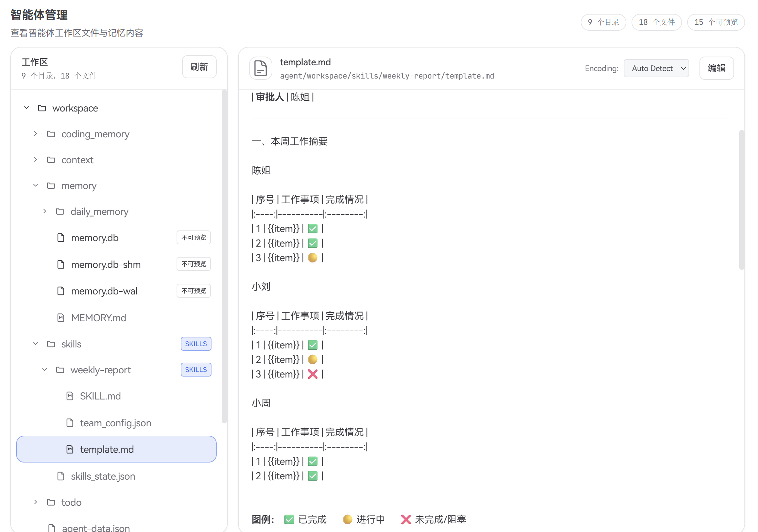Click the team_config.json file icon
Image resolution: width=758 pixels, height=532 pixels.
70,422
